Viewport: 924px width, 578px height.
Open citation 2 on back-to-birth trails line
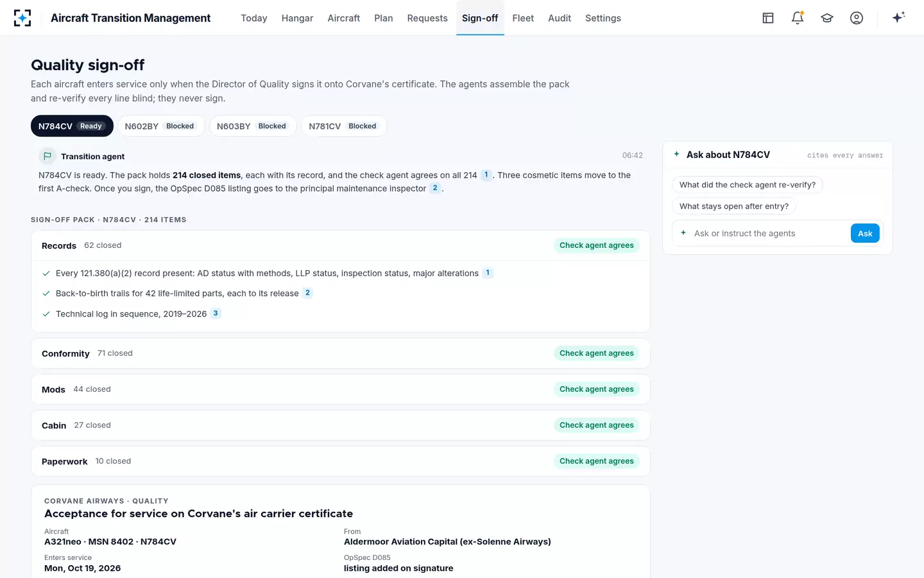(307, 293)
